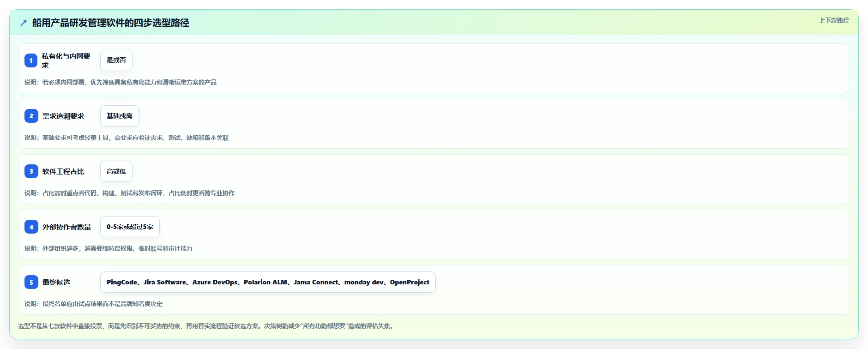Click the 外部协作者数量 step label
This screenshot has width=868, height=349.
point(67,227)
